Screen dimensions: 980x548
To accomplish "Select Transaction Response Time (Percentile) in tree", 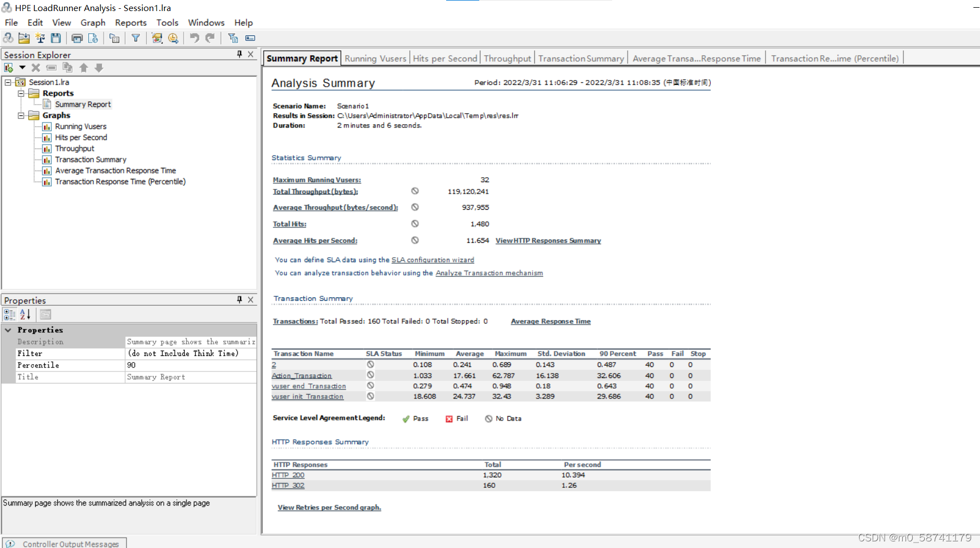I will [120, 182].
